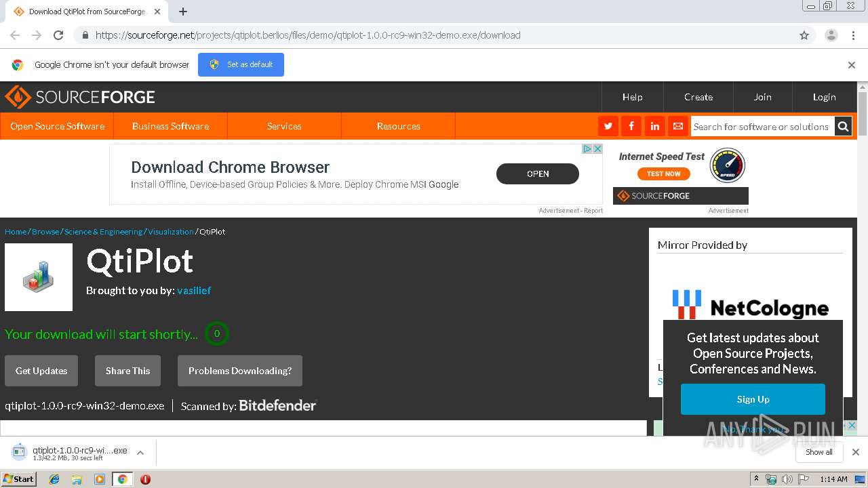This screenshot has width=868, height=488.
Task: Open the Create menu
Action: pyautogui.click(x=698, y=97)
